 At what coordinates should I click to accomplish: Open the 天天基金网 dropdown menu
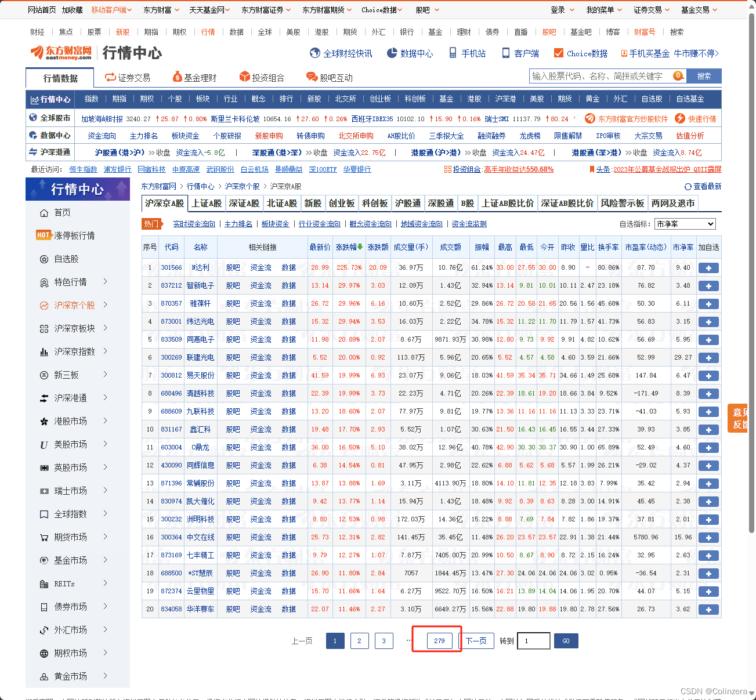pos(209,10)
